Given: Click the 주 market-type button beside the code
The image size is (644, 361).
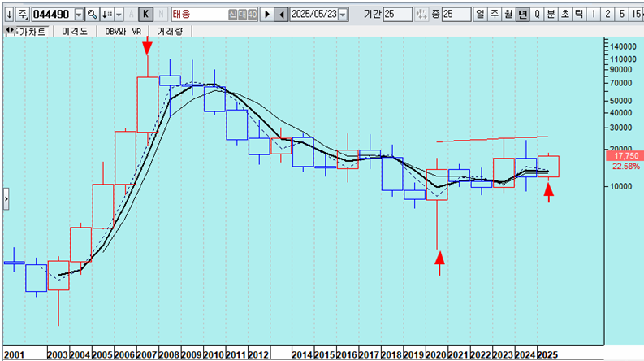Looking at the screenshot, I should 22,15.
